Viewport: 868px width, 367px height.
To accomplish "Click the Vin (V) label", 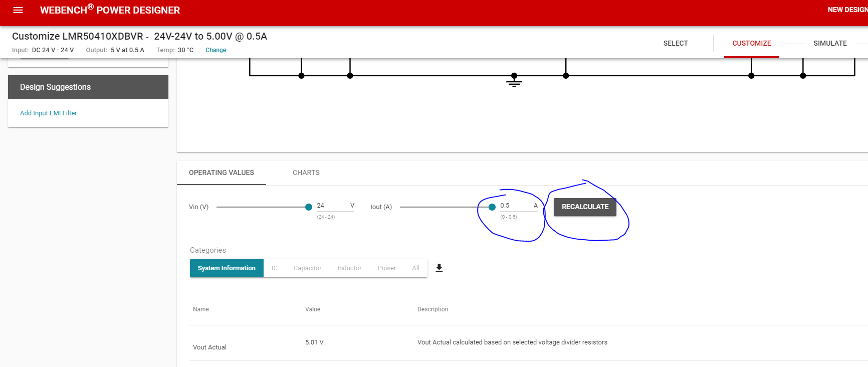I will coord(198,207).
